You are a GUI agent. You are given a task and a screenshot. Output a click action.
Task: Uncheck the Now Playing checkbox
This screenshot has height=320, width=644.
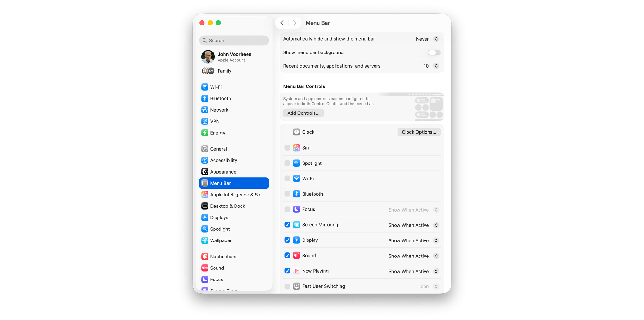[x=287, y=271]
